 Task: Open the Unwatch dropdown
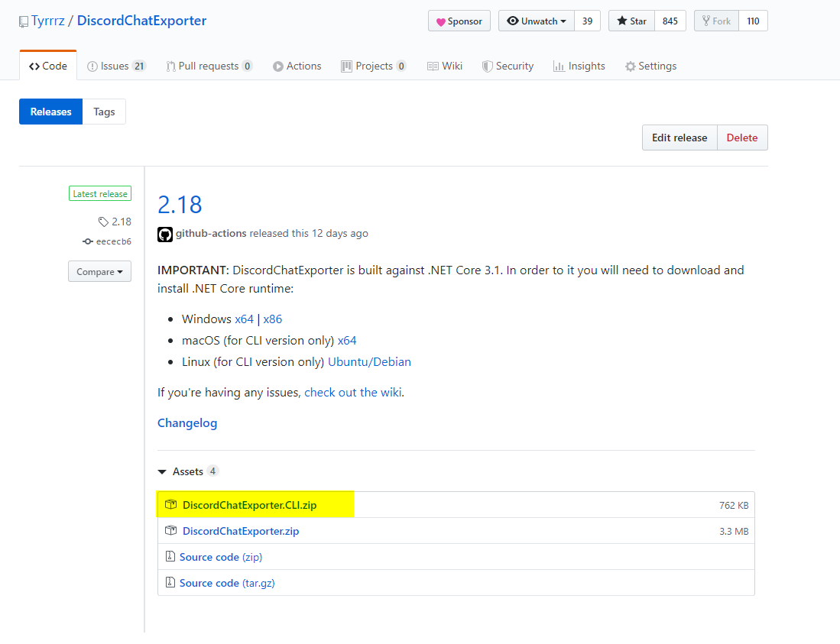click(x=537, y=21)
